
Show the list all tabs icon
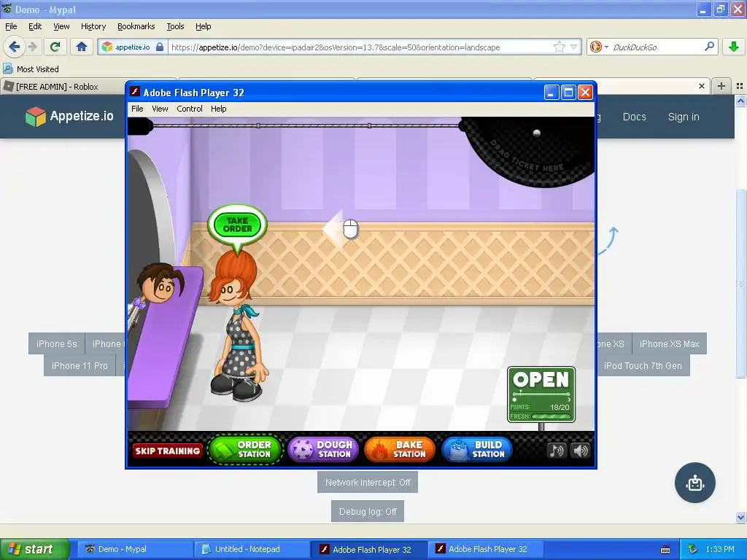740,86
